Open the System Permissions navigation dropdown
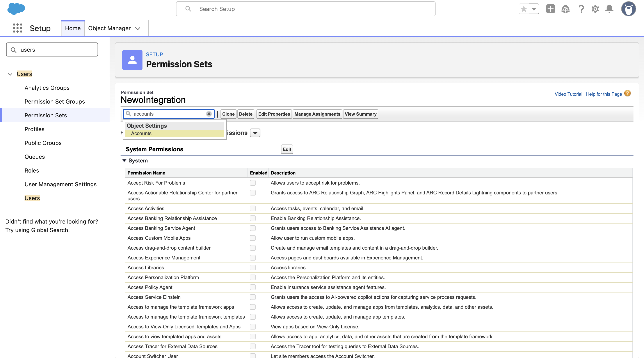644x363 pixels. [255, 133]
